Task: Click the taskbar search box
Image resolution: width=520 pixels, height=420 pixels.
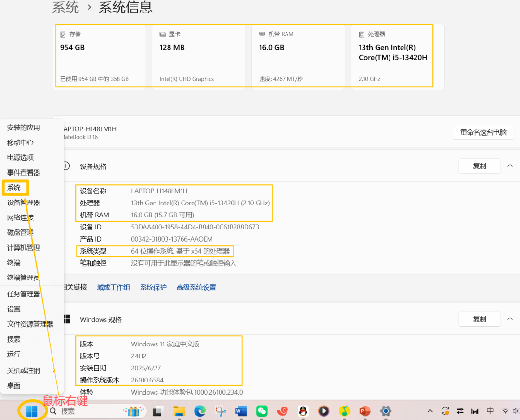Action: (x=96, y=411)
